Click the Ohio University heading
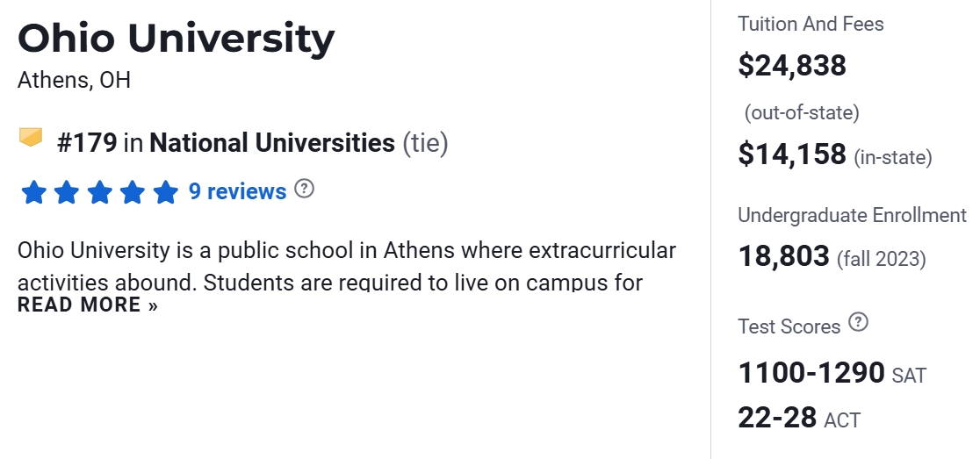The image size is (980, 459). (176, 39)
